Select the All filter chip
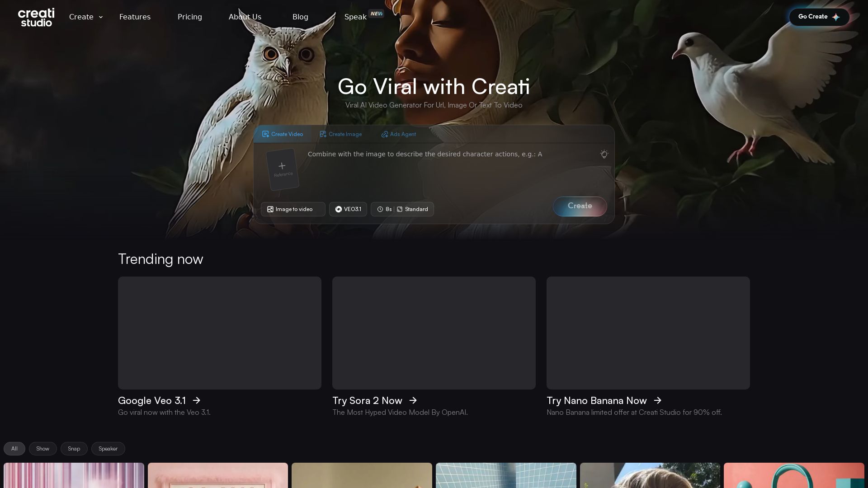 point(14,449)
